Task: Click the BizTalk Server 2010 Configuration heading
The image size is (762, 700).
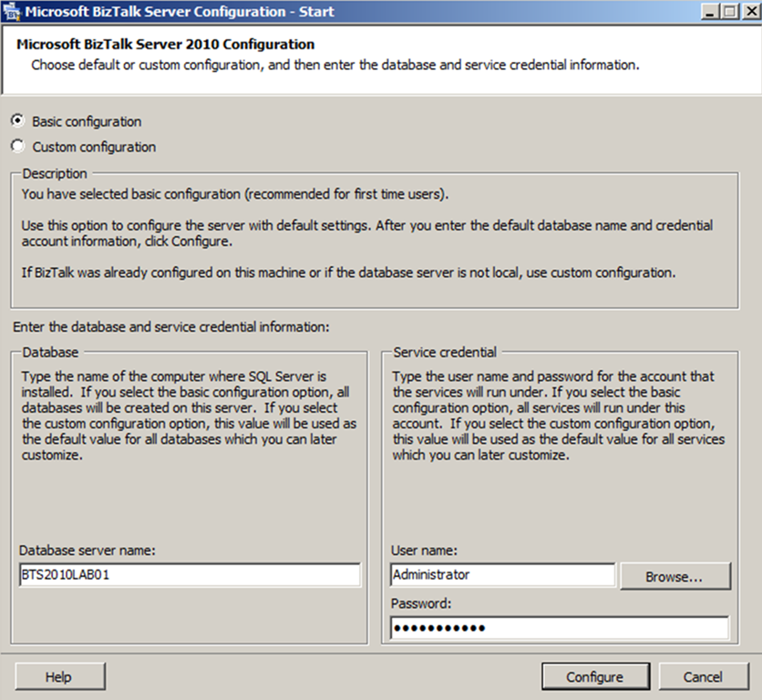Action: click(165, 44)
